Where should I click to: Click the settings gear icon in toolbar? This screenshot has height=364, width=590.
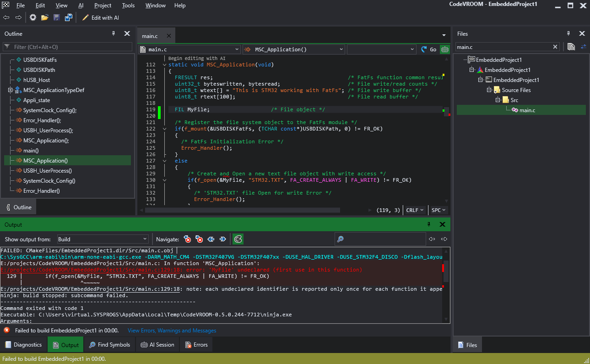33,17
